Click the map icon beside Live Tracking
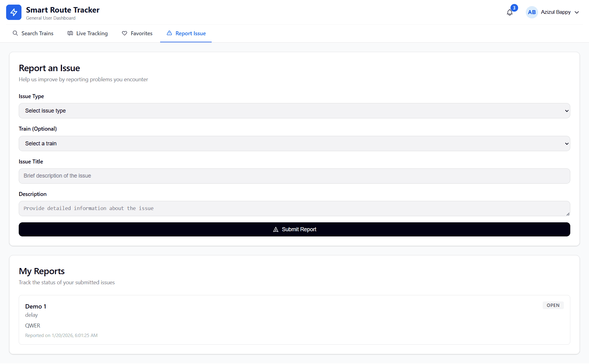This screenshot has height=364, width=589. [70, 33]
